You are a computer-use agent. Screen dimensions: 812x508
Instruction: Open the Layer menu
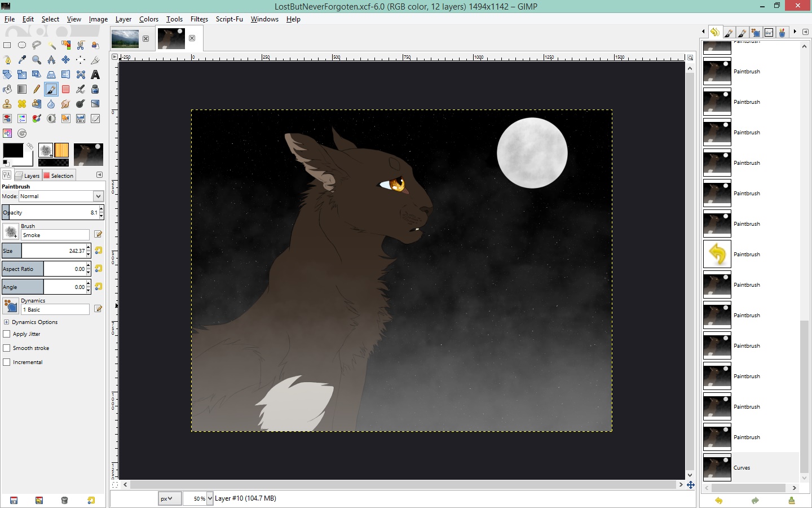123,19
